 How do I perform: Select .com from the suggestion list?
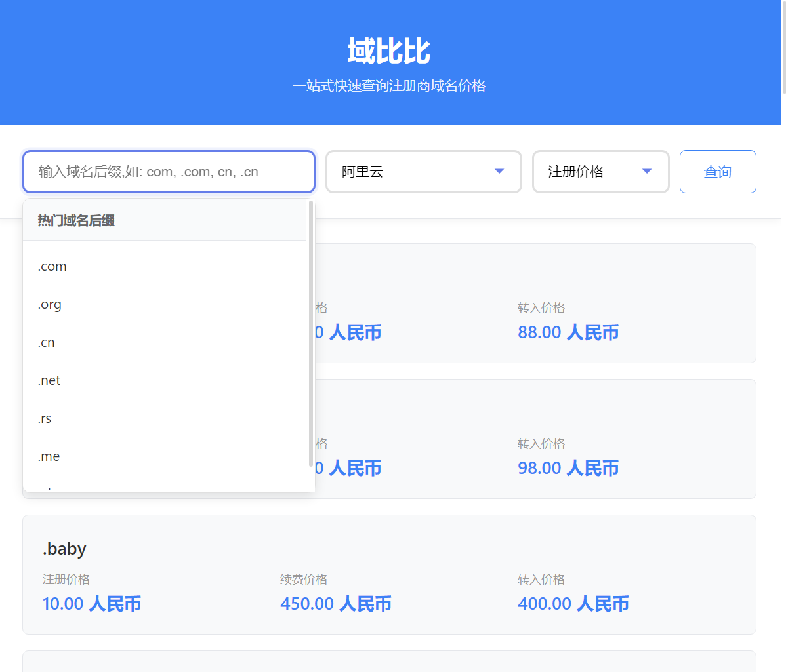click(x=52, y=267)
